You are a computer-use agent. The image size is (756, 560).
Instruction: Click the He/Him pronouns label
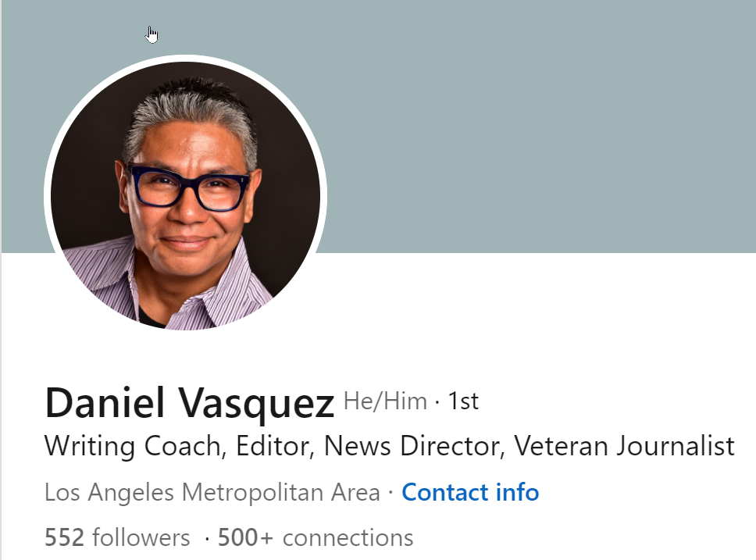[385, 401]
